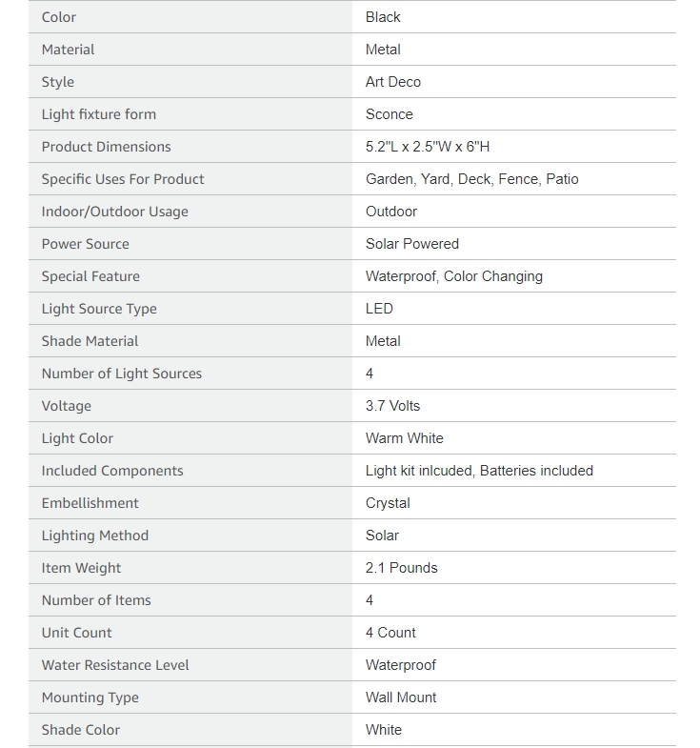
Task: Click the Color label cell
Action: pyautogui.click(x=190, y=17)
